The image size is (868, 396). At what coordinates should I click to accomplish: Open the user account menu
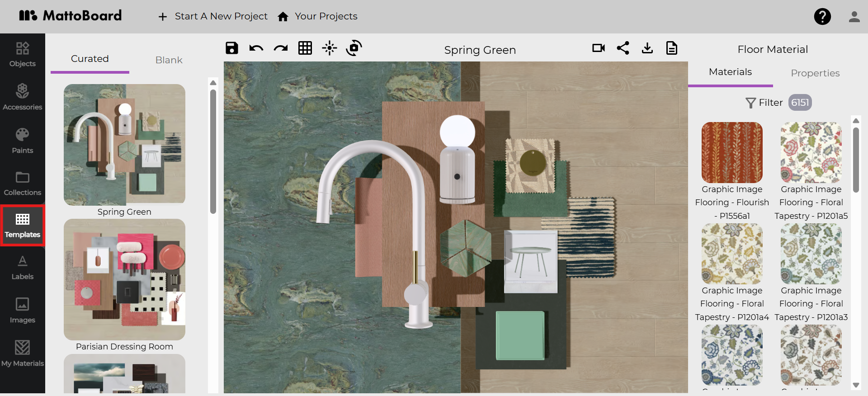coord(854,17)
